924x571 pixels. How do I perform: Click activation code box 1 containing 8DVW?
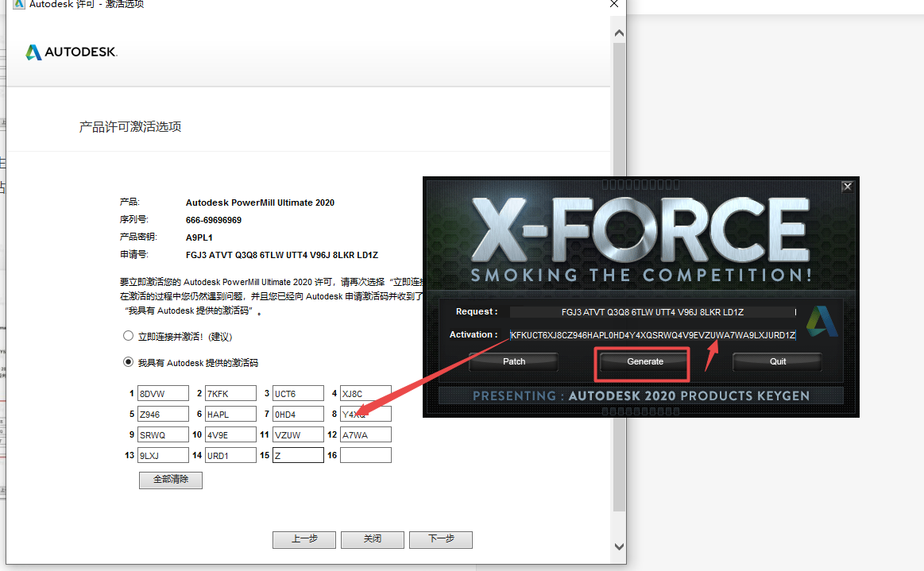coord(163,393)
